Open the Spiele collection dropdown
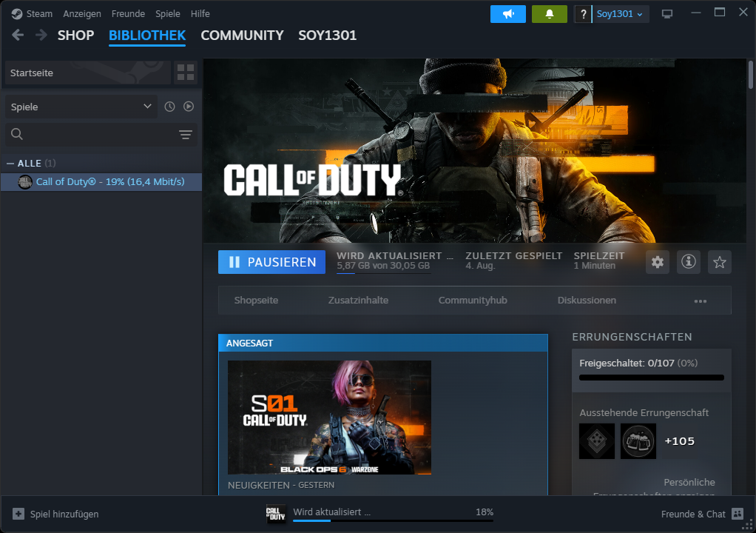 click(81, 106)
